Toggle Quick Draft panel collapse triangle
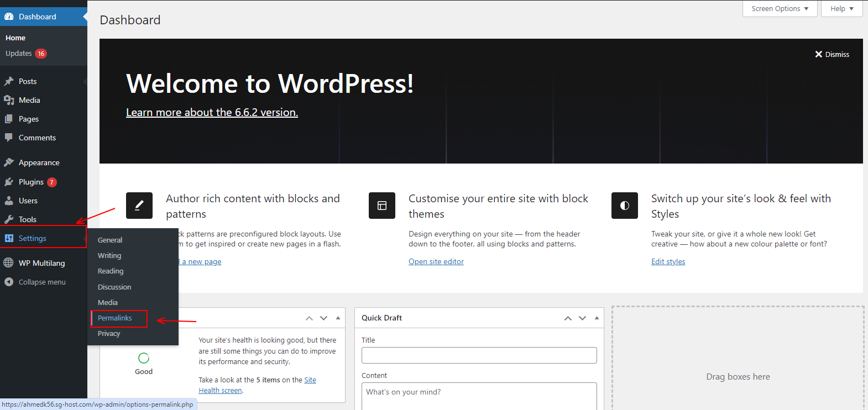 click(x=597, y=318)
